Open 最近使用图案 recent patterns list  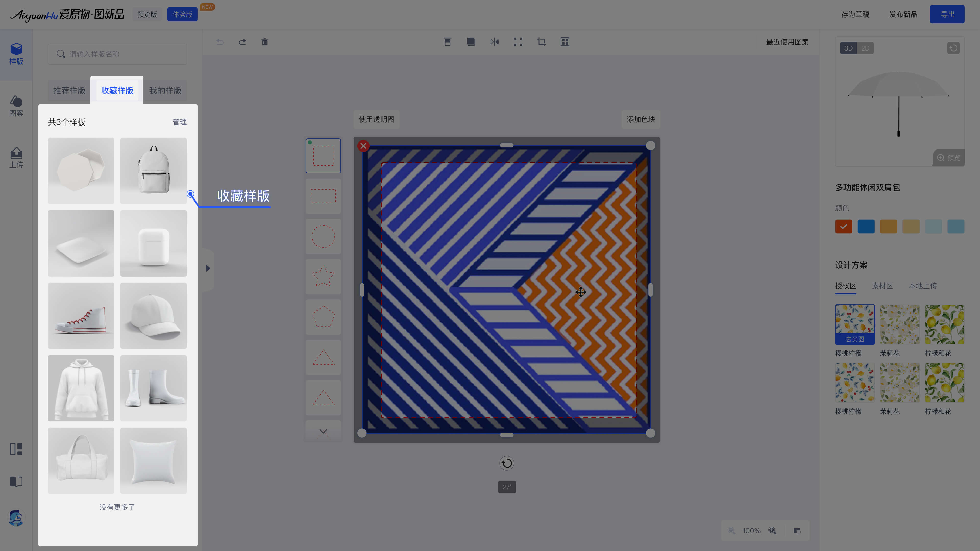click(x=787, y=42)
